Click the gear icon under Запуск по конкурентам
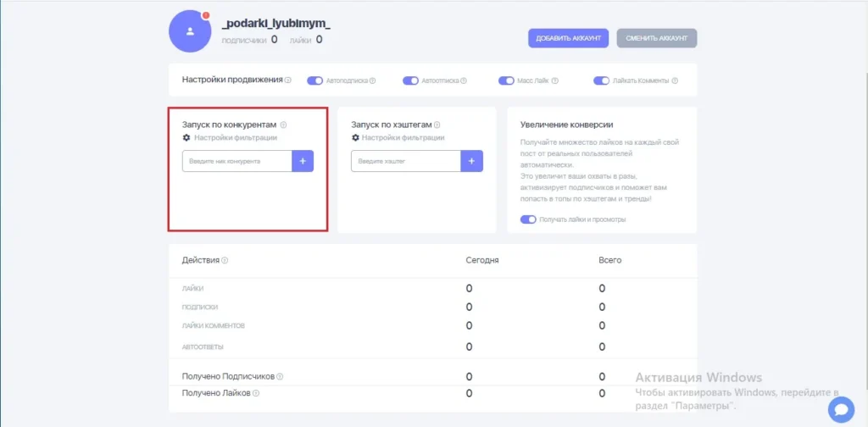 pos(186,138)
